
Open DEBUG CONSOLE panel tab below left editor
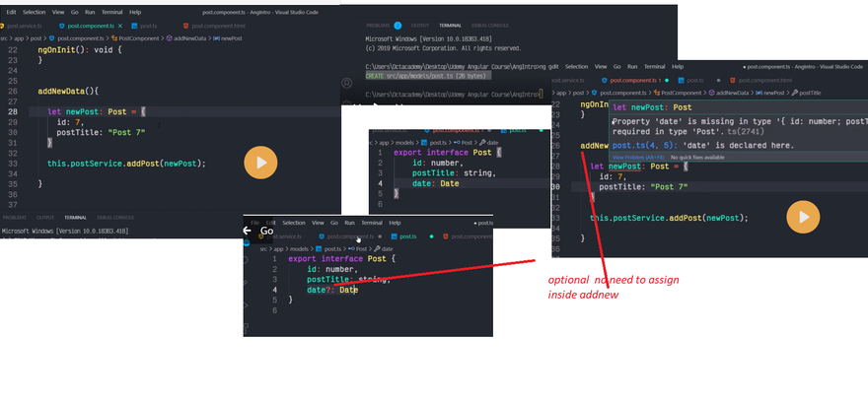[x=115, y=218]
